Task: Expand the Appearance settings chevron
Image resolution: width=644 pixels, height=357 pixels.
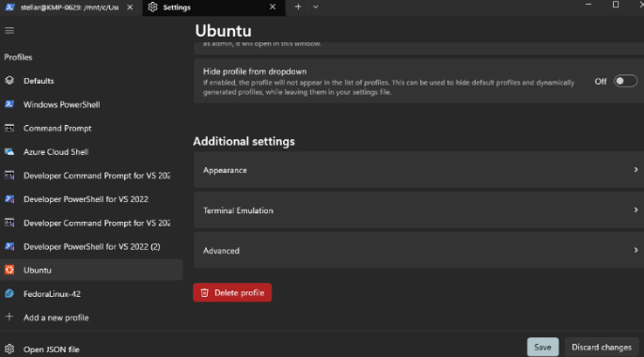Action: 636,169
